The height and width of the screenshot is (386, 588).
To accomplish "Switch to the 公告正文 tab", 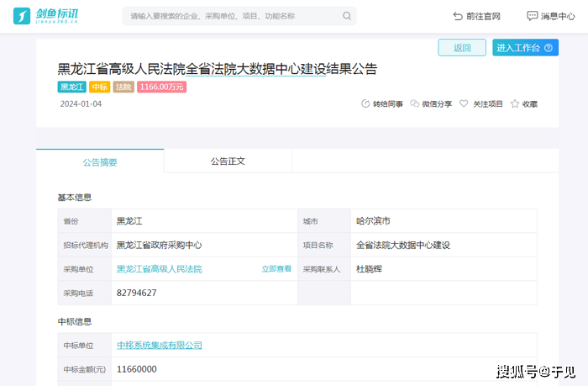I will pyautogui.click(x=228, y=161).
